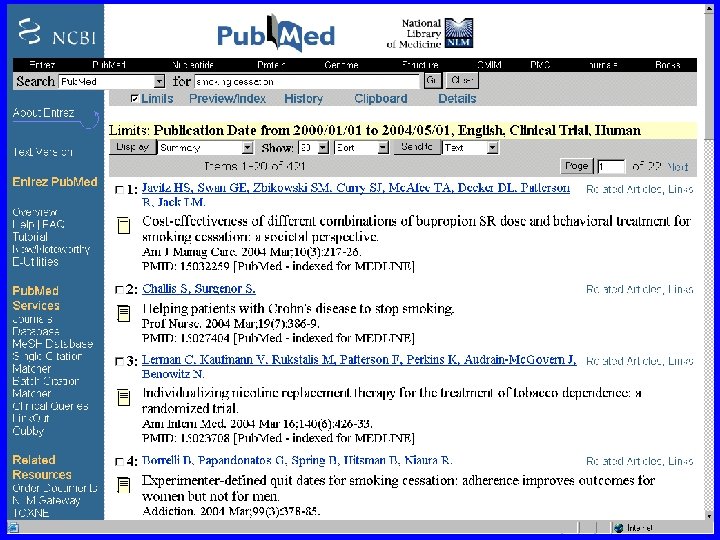Open Text Version sidebar link
Viewport: 720px width, 540px height.
(x=42, y=152)
